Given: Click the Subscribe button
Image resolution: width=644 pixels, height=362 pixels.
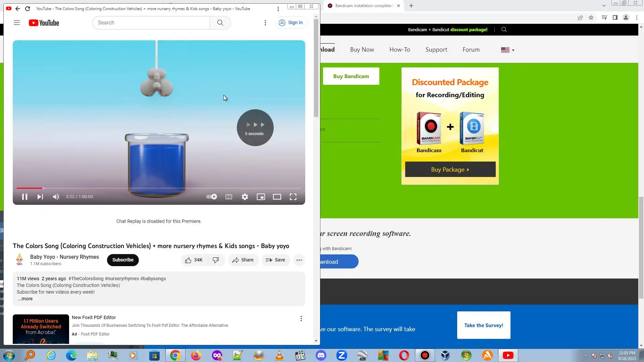Looking at the screenshot, I should tap(123, 260).
